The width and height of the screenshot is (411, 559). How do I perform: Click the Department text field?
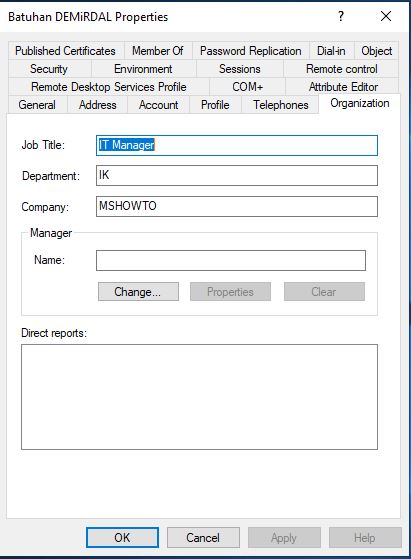237,175
